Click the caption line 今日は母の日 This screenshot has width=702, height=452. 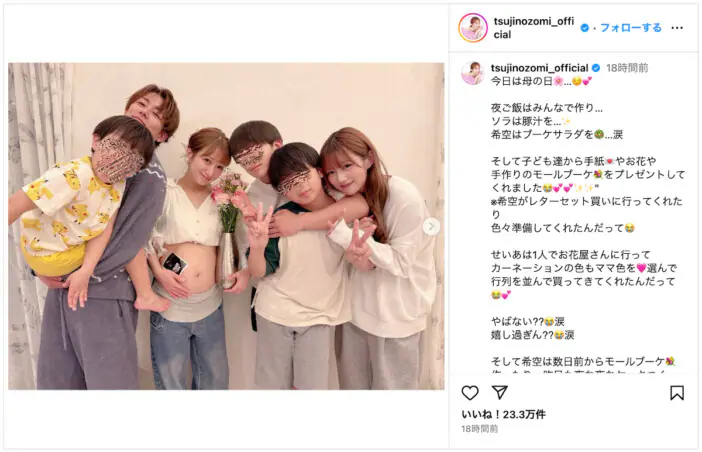click(x=541, y=81)
